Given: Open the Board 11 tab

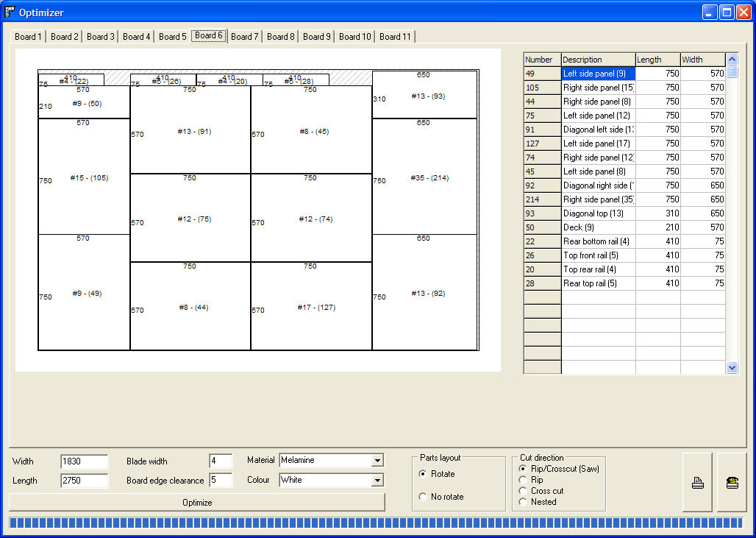Looking at the screenshot, I should point(395,37).
